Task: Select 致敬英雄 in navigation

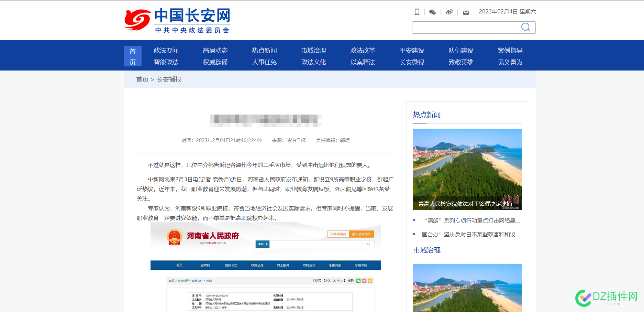Action: point(461,62)
